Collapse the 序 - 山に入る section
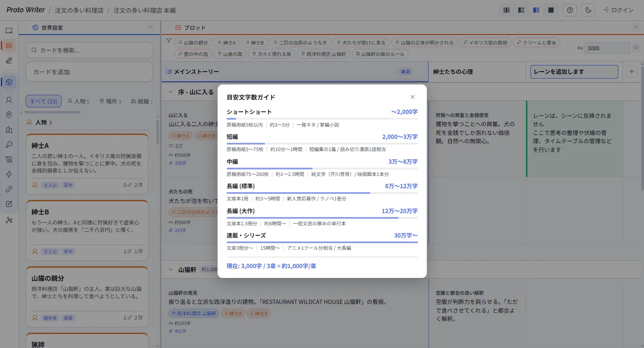Viewport: 644px width, 348px height. (170, 92)
